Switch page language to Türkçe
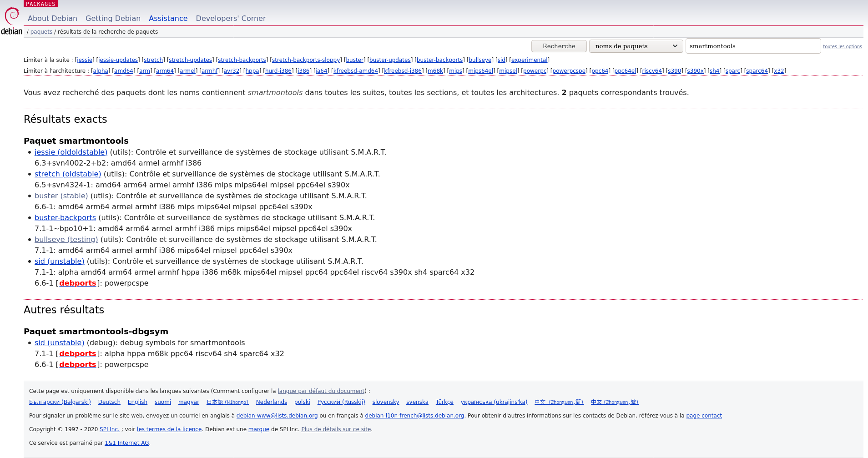Viewport: 868px width, 458px height. (444, 402)
